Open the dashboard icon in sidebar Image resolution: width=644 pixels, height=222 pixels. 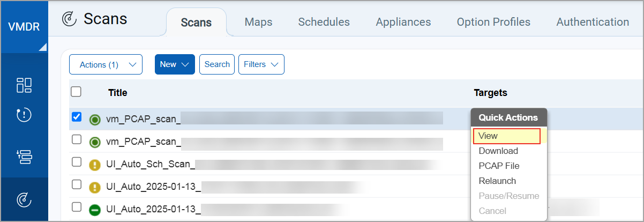click(x=24, y=85)
